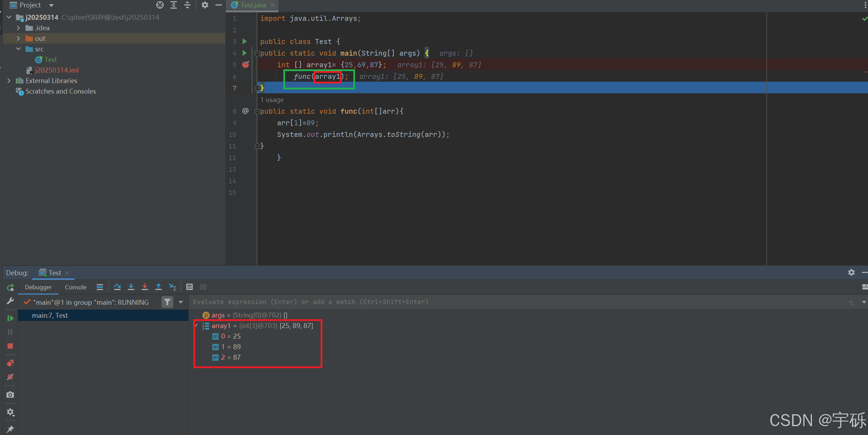Toggle the frames filter funnel button
This screenshot has height=435, width=868.
click(x=167, y=302)
